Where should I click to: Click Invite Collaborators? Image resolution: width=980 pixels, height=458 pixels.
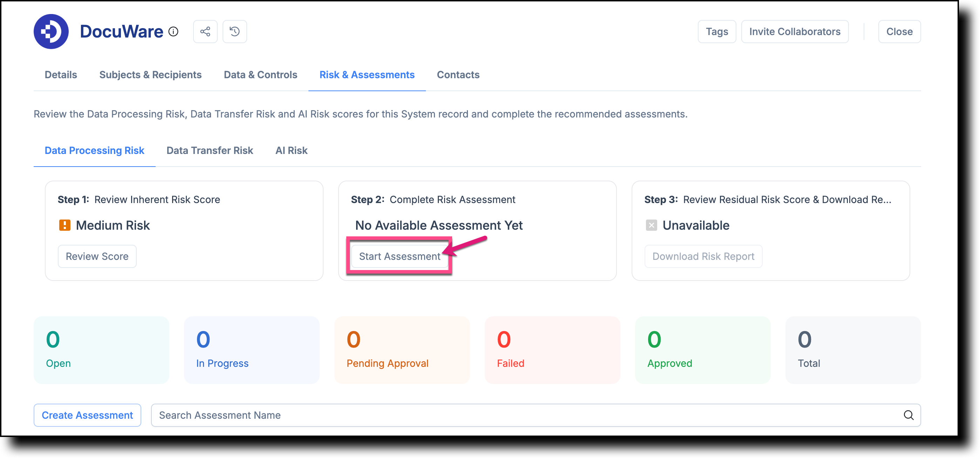(x=795, y=32)
